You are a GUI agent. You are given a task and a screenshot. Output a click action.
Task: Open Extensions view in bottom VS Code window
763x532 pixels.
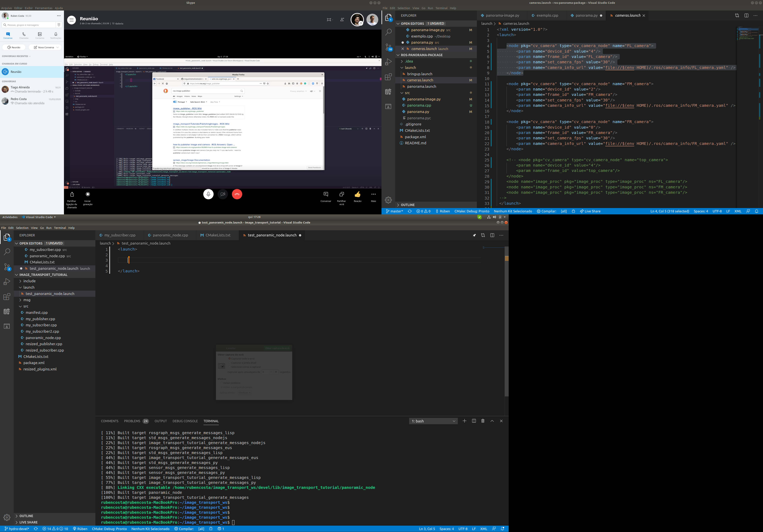pos(7,297)
